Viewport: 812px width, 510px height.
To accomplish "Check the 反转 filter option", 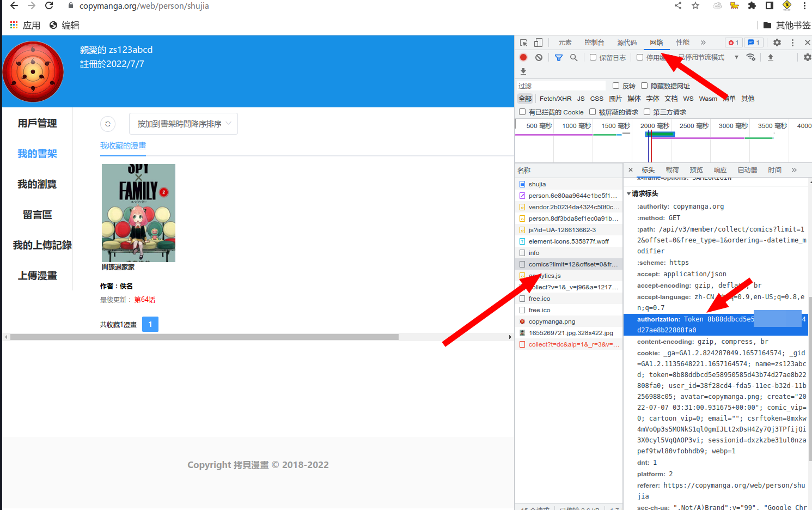I will 616,86.
